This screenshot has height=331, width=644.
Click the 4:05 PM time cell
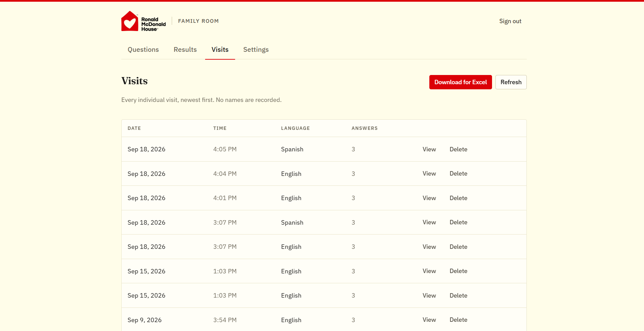225,149
